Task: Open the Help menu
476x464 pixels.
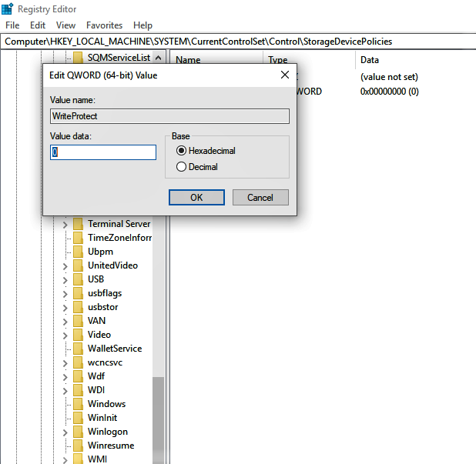Action: pos(142,25)
